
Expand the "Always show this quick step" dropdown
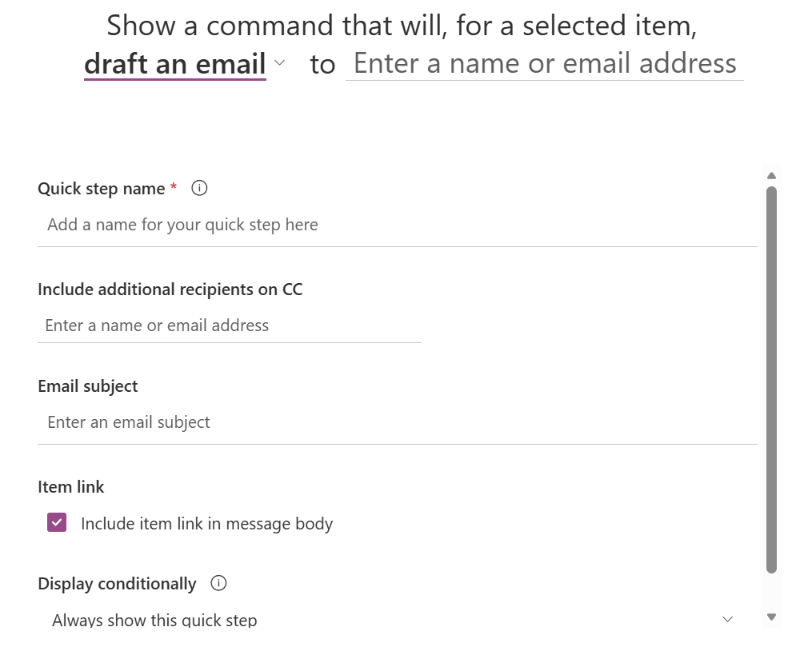click(x=392, y=620)
